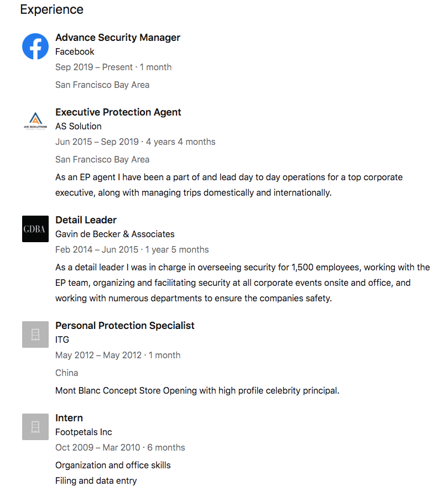Open the Executive Protection Agent job title
Screen dimensions: 448x486
click(118, 112)
